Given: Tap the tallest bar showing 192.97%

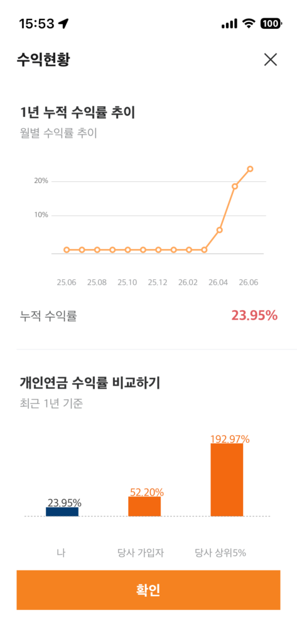Looking at the screenshot, I should pos(227,480).
